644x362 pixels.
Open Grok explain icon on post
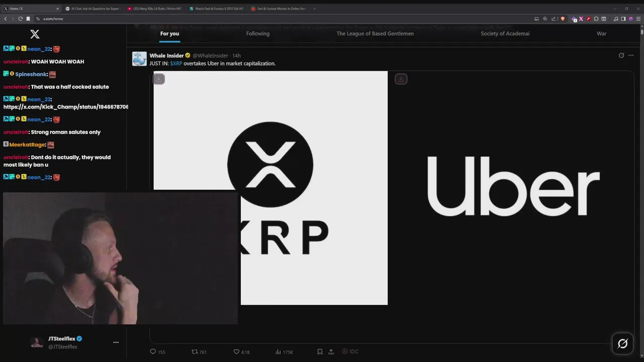tap(621, 55)
